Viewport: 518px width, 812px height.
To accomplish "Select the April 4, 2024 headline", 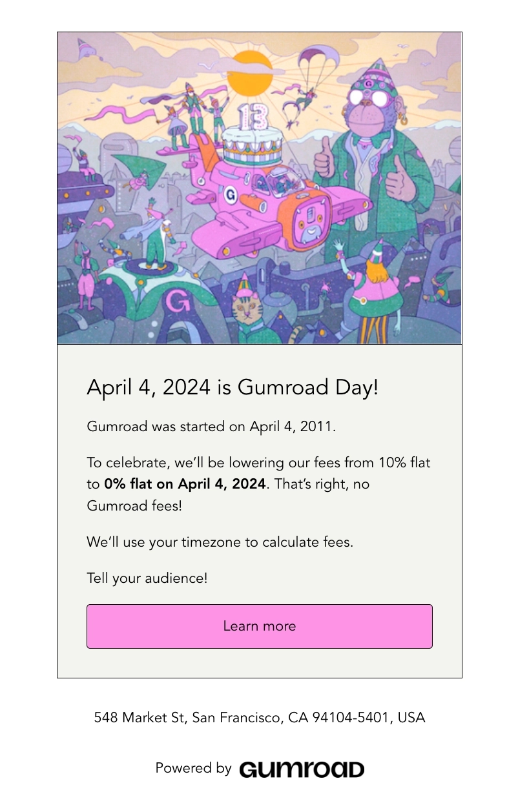I will pyautogui.click(x=233, y=387).
